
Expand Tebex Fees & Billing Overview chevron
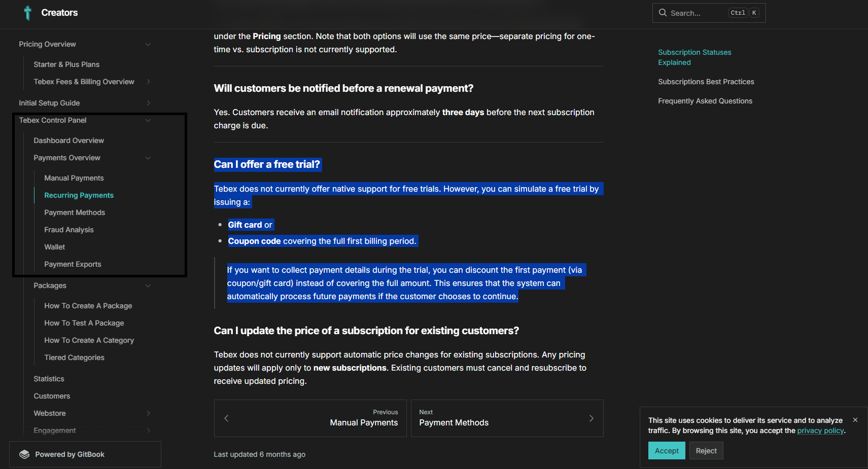tap(148, 82)
